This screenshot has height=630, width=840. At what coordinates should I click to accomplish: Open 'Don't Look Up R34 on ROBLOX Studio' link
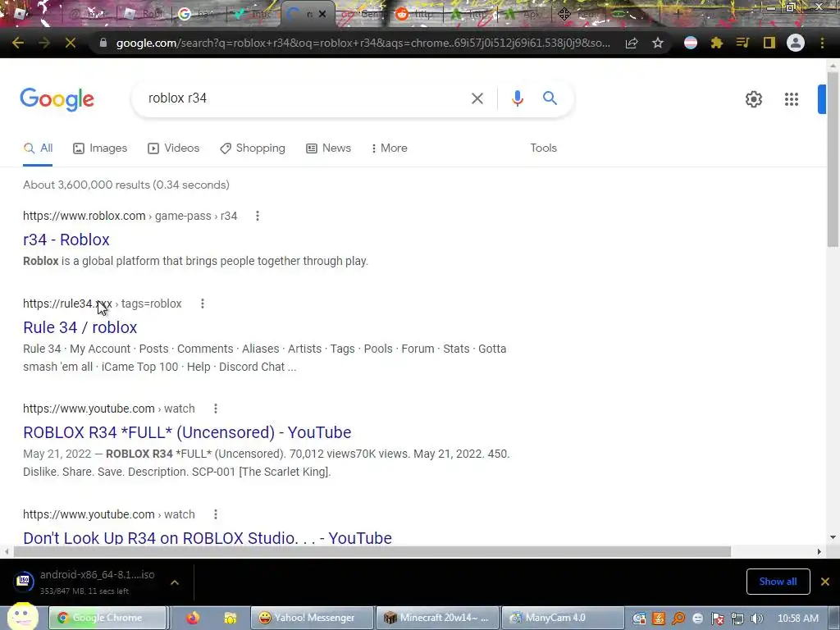pyautogui.click(x=208, y=537)
